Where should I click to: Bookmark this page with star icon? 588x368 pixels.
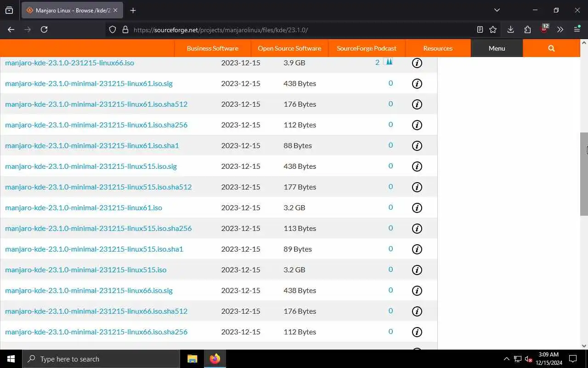pos(493,29)
